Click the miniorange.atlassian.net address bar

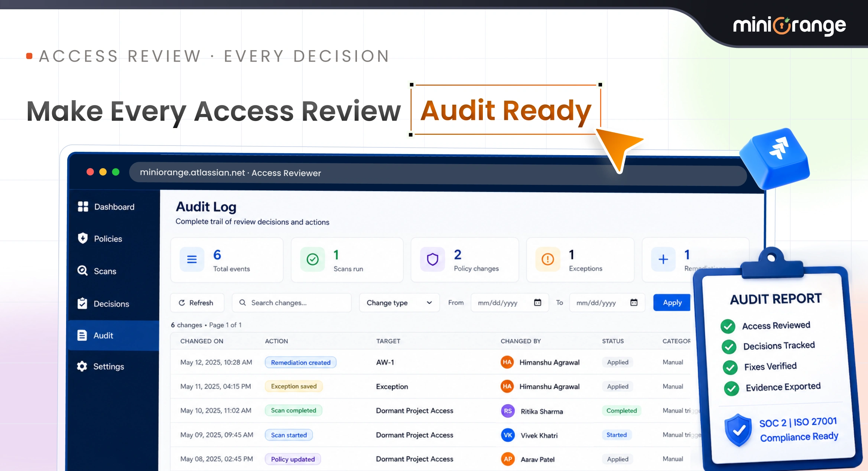click(438, 173)
